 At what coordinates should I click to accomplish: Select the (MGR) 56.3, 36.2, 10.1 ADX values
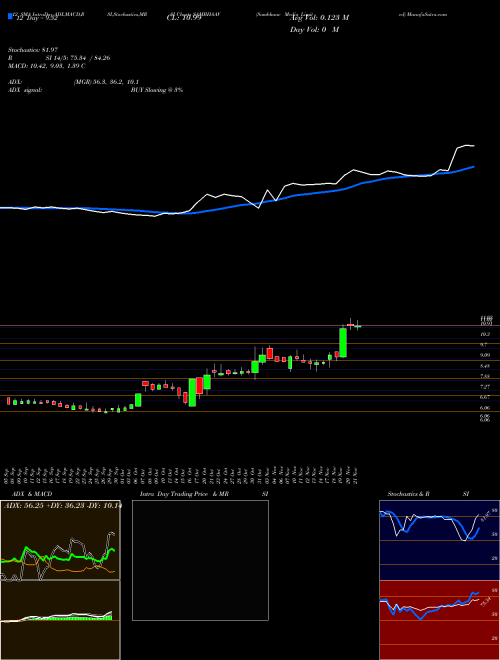(x=106, y=82)
